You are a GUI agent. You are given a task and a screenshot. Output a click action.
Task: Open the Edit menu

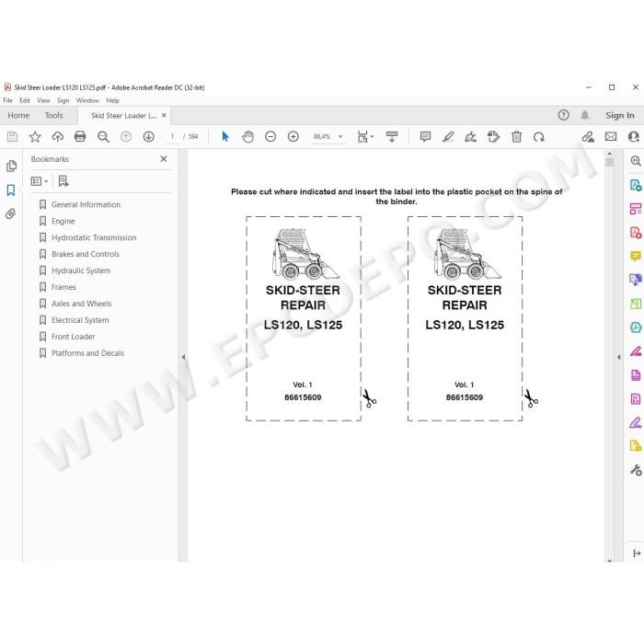(x=25, y=100)
